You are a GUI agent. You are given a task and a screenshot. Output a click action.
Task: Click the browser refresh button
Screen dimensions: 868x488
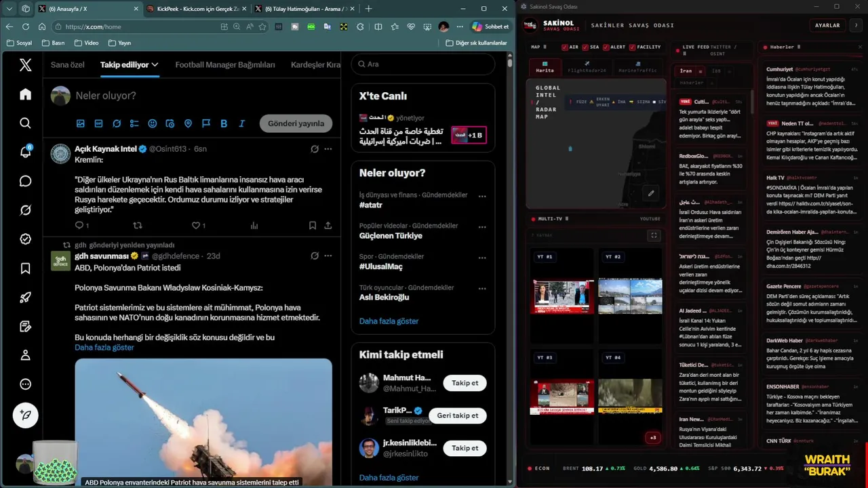[x=25, y=26]
